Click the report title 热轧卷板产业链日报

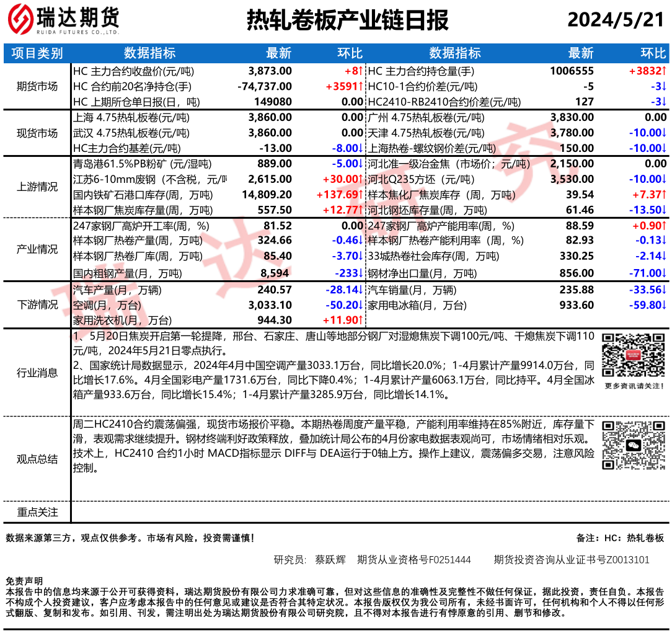pyautogui.click(x=347, y=21)
